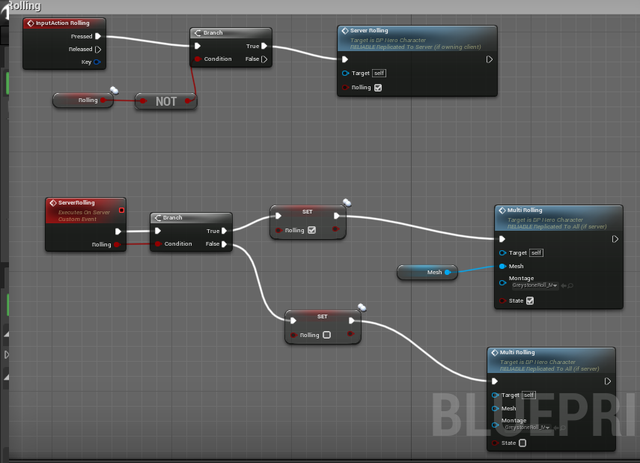
Task: Click the output pin of the Rolling getter variable
Action: pos(103,100)
